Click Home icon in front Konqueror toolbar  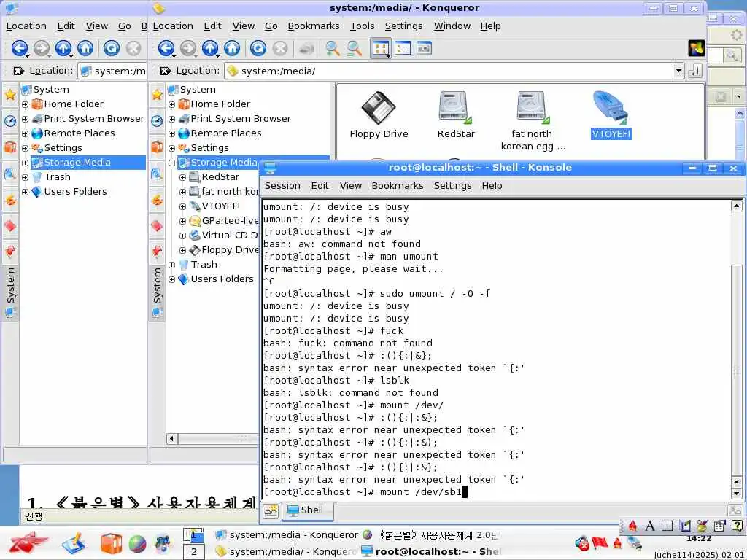(232, 48)
